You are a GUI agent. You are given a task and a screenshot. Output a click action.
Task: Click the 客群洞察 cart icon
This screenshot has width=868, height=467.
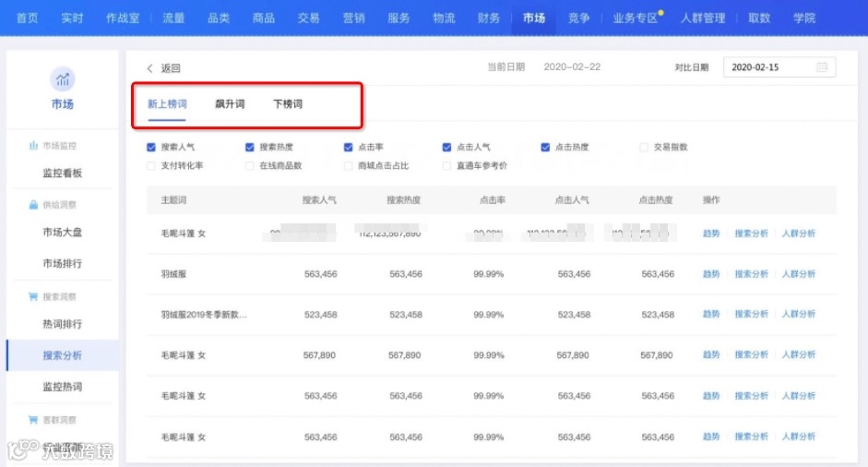click(x=33, y=420)
